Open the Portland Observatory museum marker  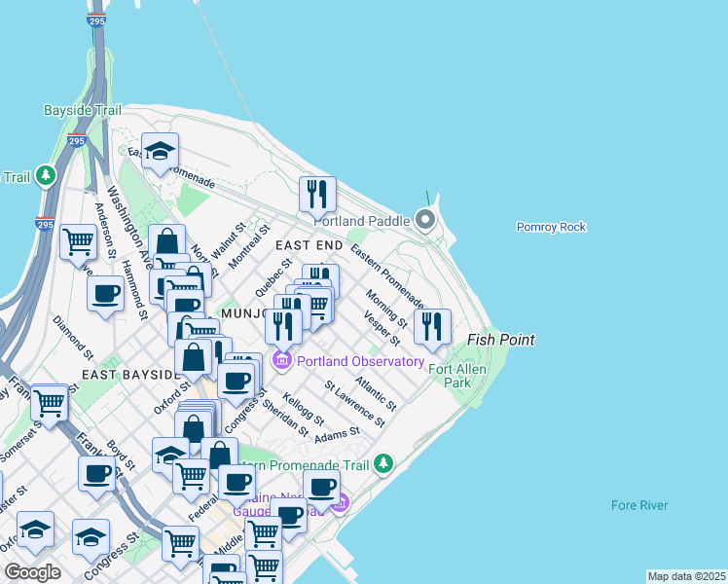click(x=282, y=361)
